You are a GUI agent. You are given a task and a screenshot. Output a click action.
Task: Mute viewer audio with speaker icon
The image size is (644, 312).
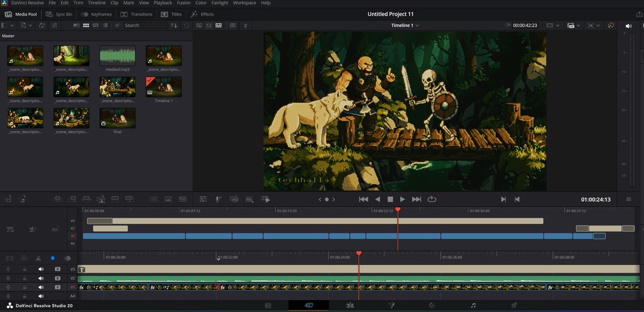click(x=629, y=25)
